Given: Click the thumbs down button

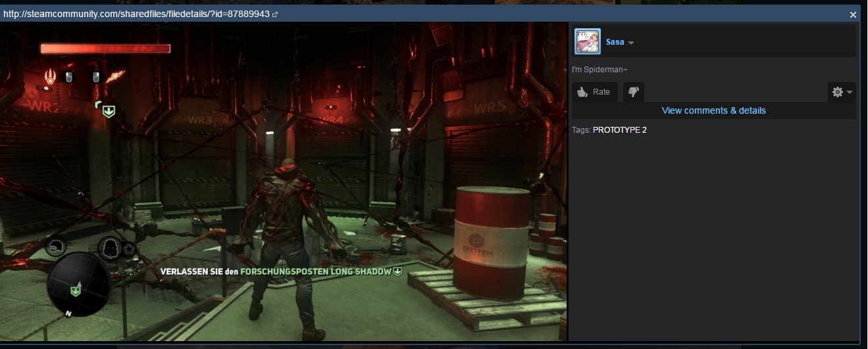Looking at the screenshot, I should 634,92.
